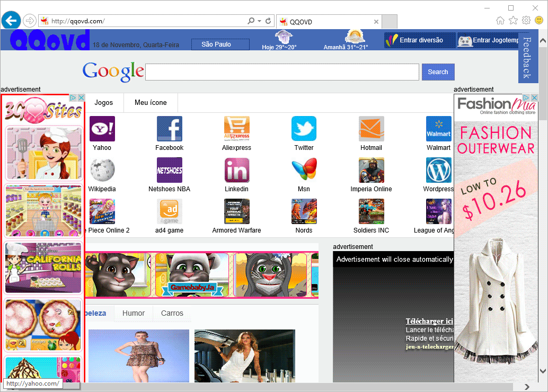Open the vertical Feedback tab
548x392 pixels.
pyautogui.click(x=528, y=58)
